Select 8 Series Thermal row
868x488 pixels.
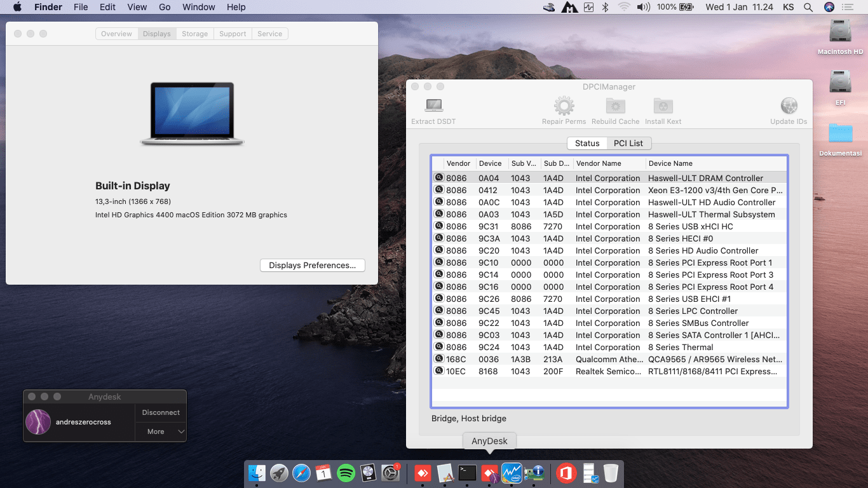click(x=609, y=347)
